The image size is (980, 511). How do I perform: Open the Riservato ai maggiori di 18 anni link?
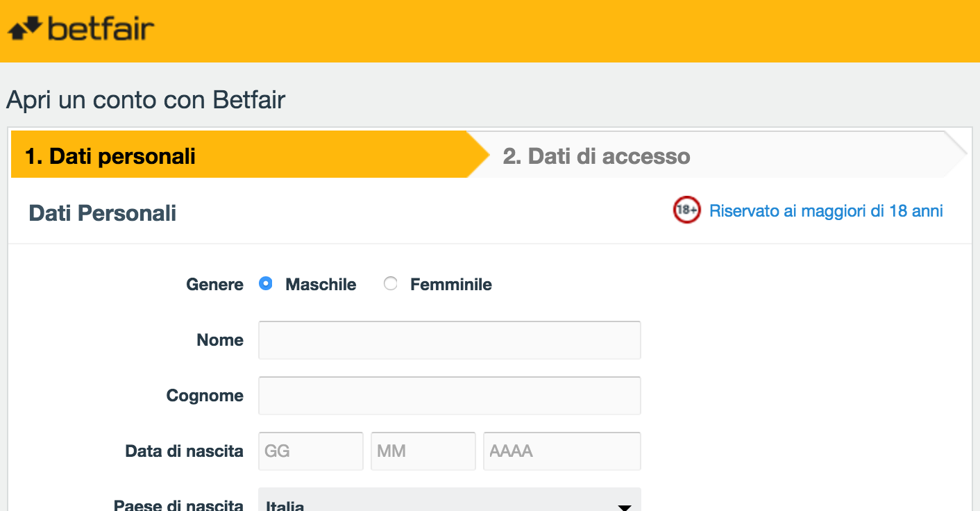(826, 211)
